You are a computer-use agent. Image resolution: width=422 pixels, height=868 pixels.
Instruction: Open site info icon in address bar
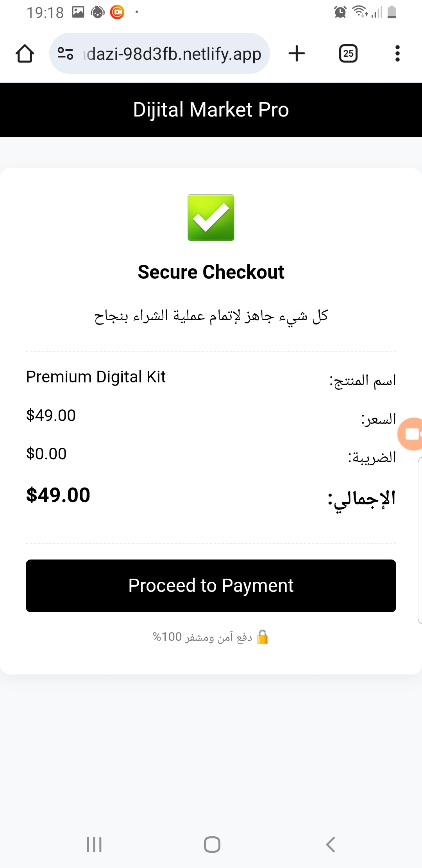[x=65, y=54]
